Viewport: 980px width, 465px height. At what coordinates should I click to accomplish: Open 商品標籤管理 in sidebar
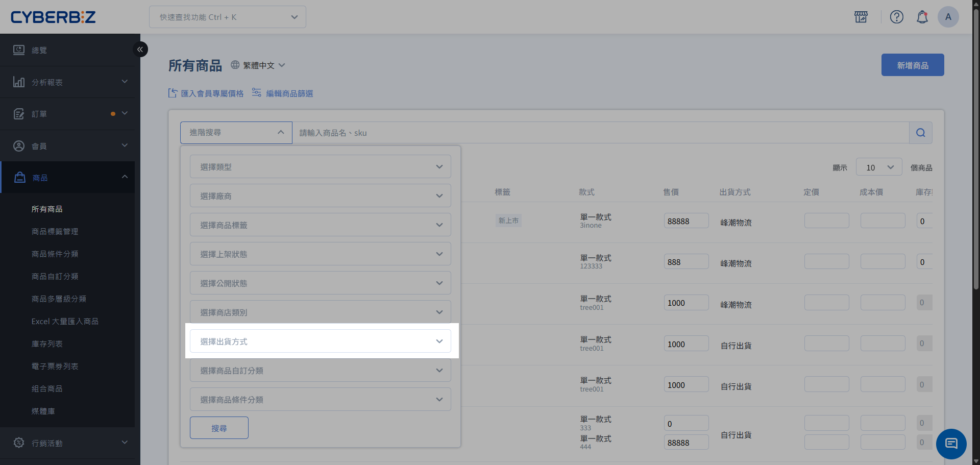tap(55, 231)
